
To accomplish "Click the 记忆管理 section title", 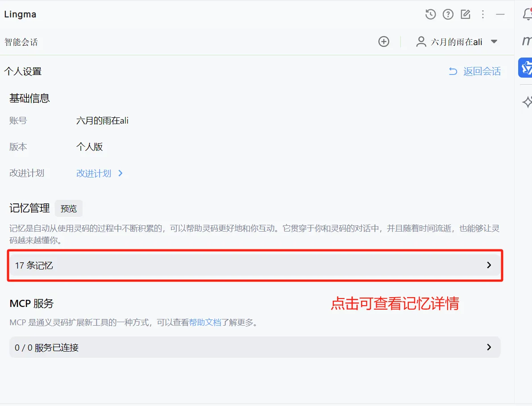I will pos(29,208).
